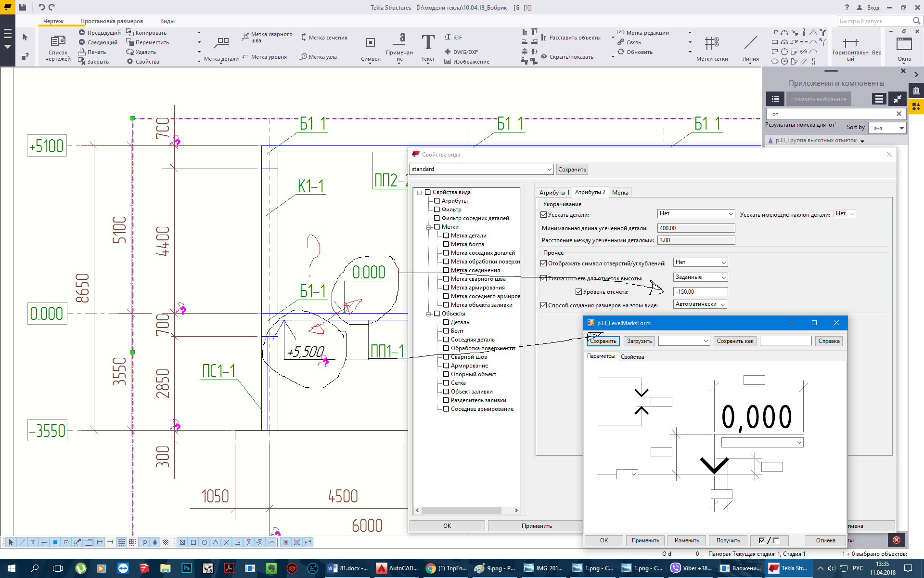Open the Заданные reference point dropdown
Screen dimensions: 924x578
pyautogui.click(x=700, y=277)
